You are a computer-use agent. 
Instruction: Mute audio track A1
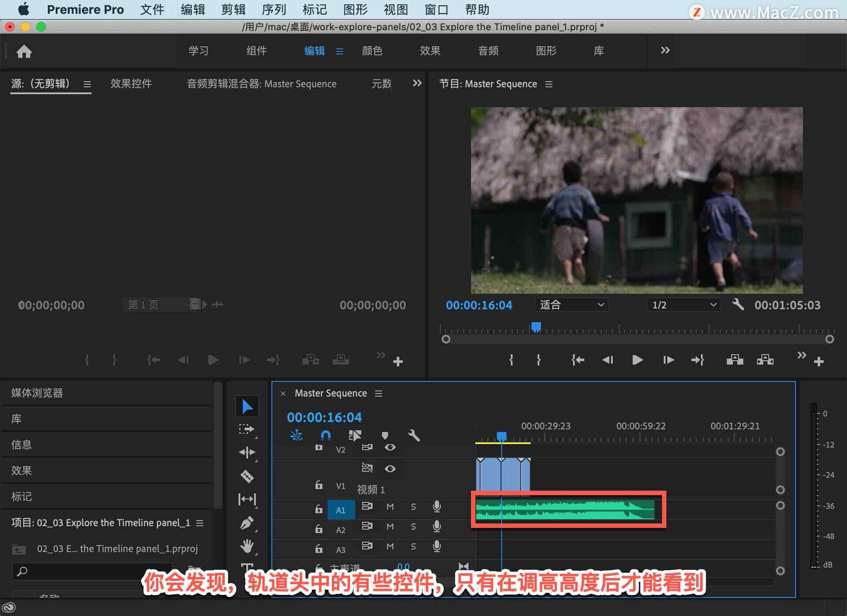tap(390, 507)
